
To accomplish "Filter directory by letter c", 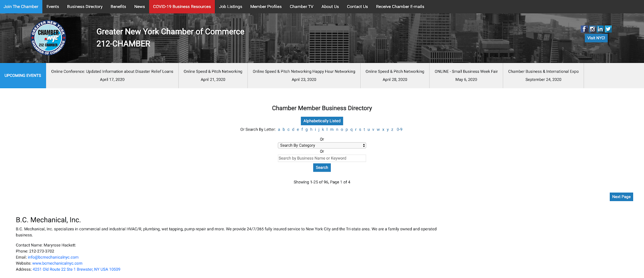I will click(289, 130).
